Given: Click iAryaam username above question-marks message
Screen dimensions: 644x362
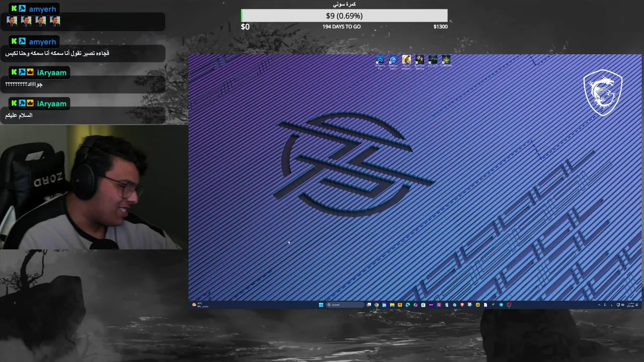Looking at the screenshot, I should click(x=52, y=73).
